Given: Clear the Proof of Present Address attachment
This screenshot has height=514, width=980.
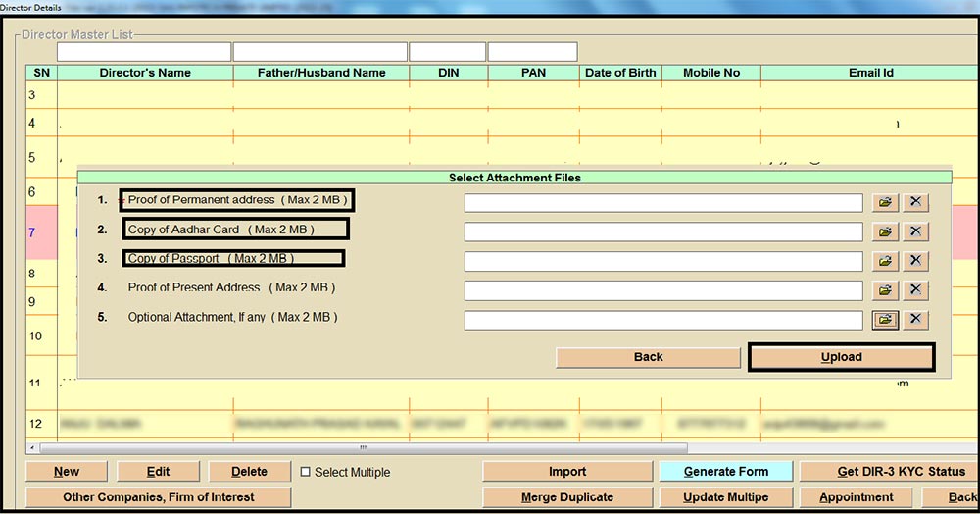Looking at the screenshot, I should (915, 290).
